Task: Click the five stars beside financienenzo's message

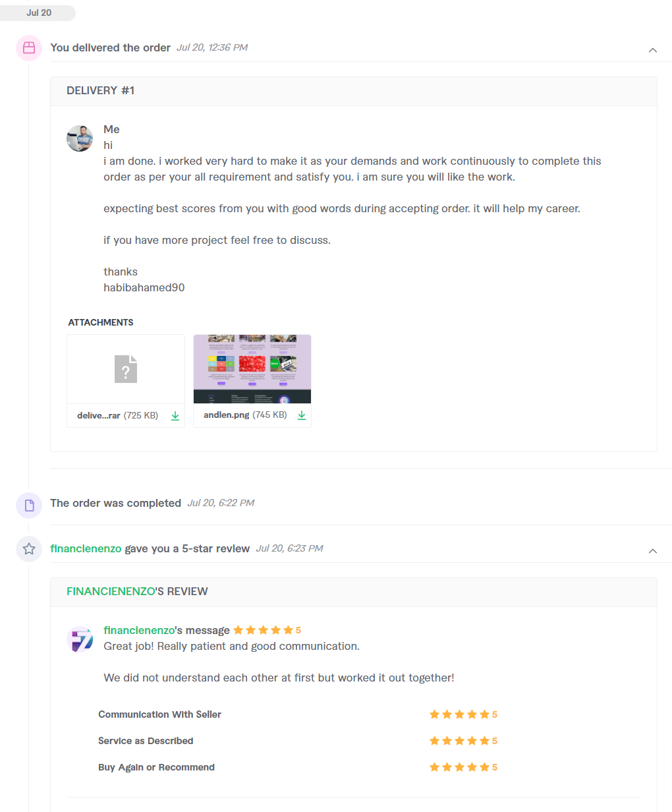Action: [x=264, y=629]
